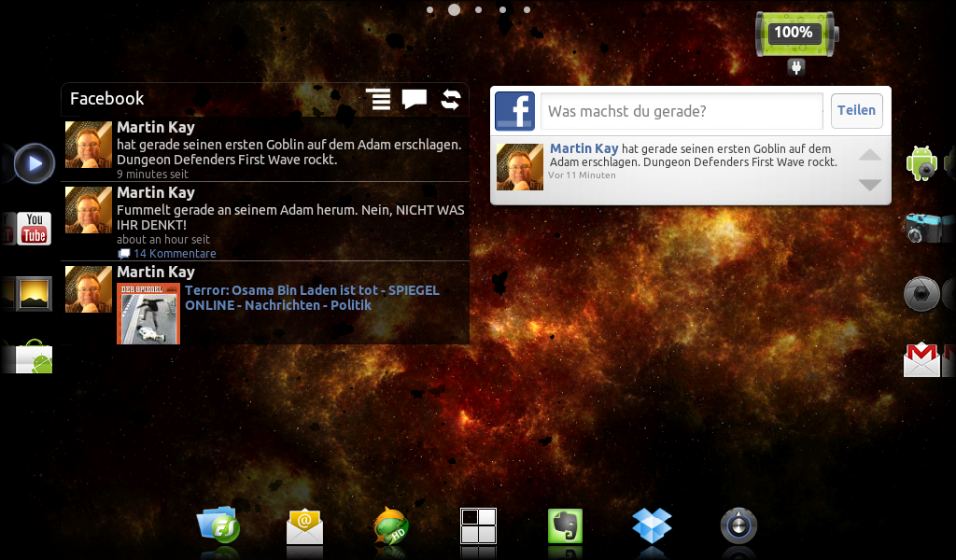Launch the YouTube app
Screen dimensions: 956x560
[34, 228]
